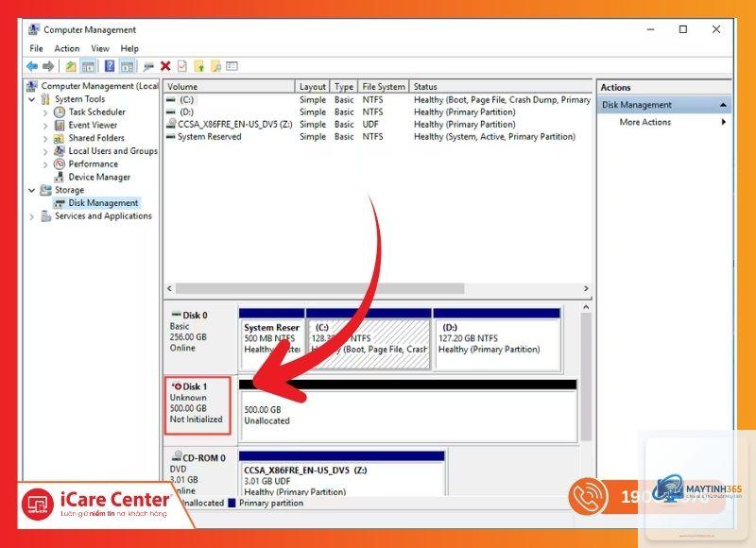Viewport: 756px width, 548px height.
Task: Sort by the Status column header
Action: 501,86
